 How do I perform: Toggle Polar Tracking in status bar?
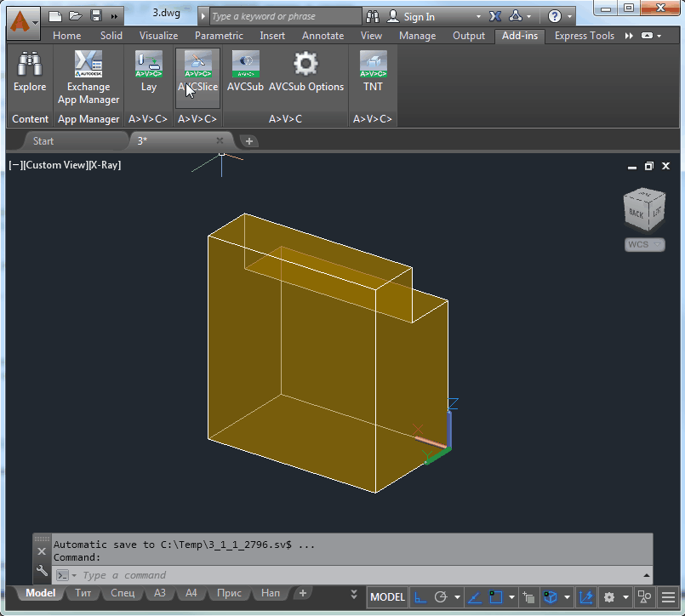click(x=441, y=597)
